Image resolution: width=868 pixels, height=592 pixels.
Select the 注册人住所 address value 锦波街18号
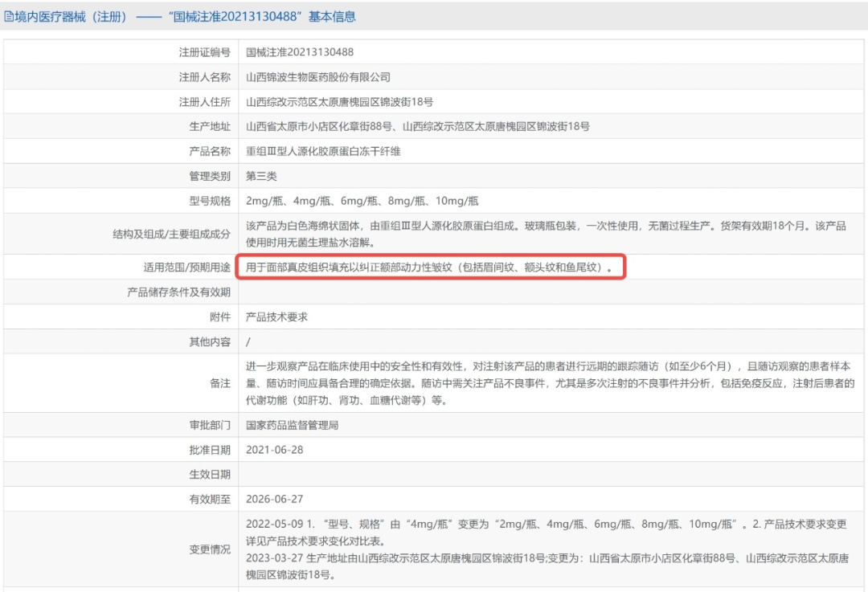click(x=339, y=102)
